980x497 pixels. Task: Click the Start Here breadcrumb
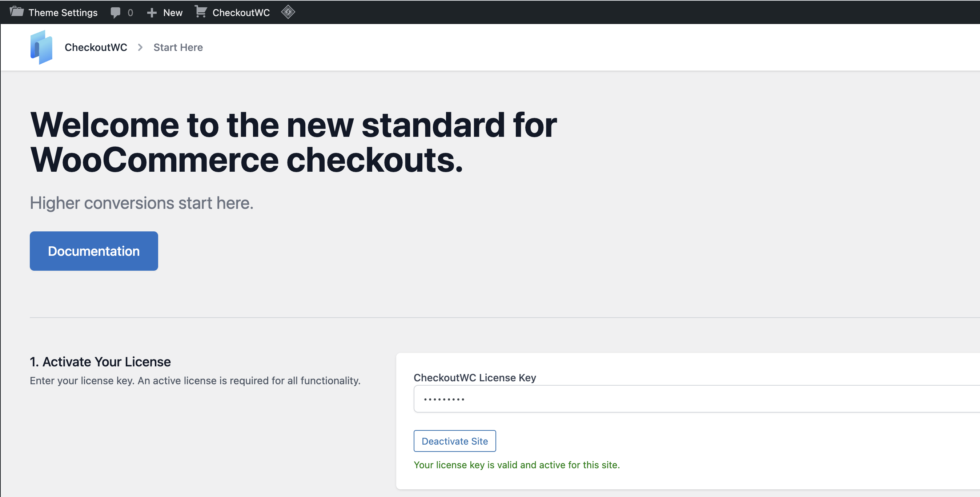tap(178, 47)
